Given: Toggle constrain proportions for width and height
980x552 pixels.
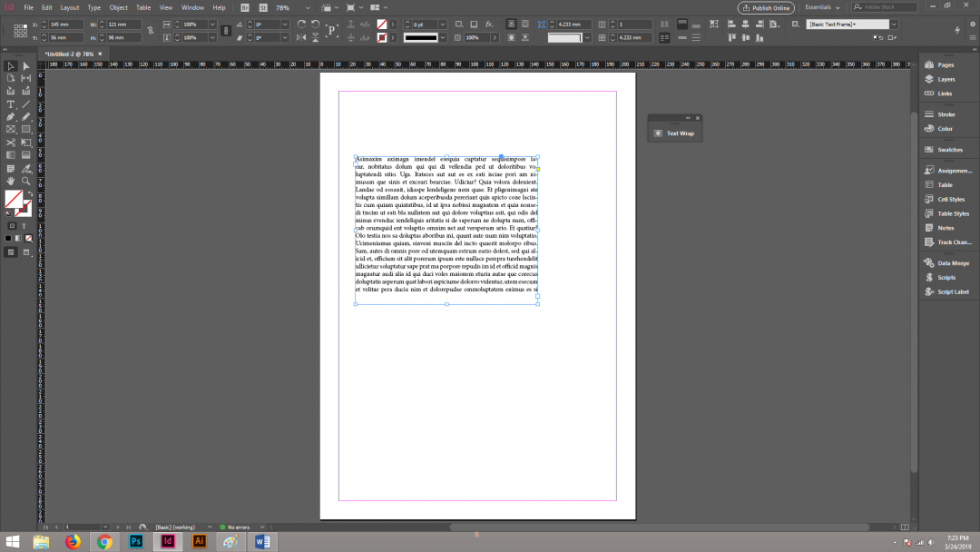Looking at the screenshot, I should 151,31.
